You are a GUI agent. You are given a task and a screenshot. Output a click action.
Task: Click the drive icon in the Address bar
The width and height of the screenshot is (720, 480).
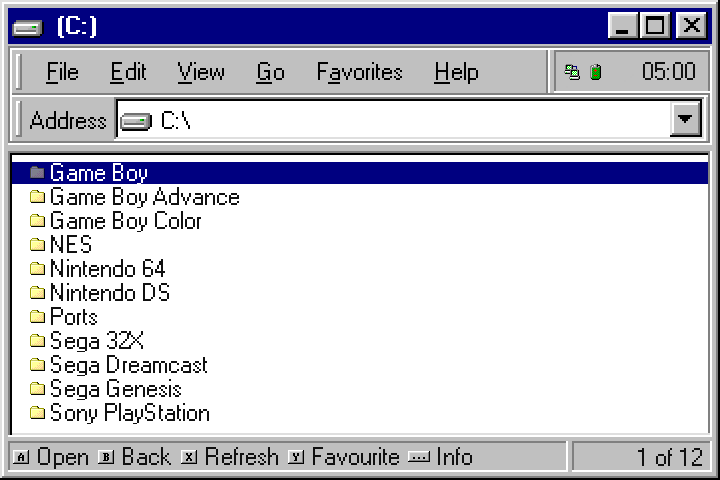click(135, 121)
